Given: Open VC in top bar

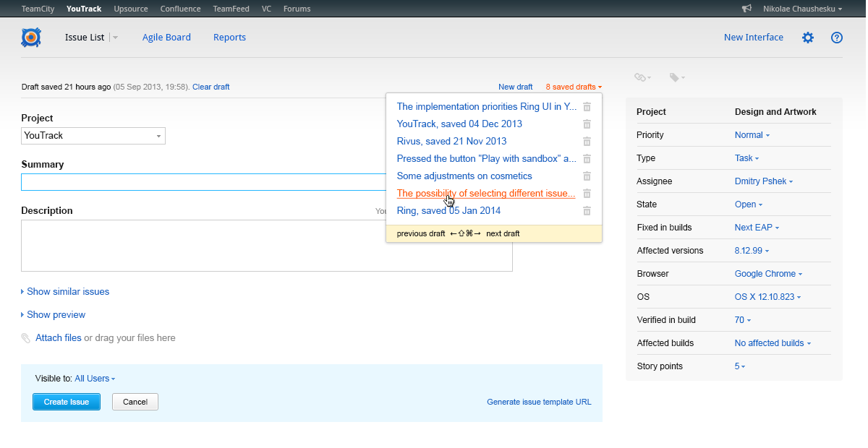Looking at the screenshot, I should [267, 9].
